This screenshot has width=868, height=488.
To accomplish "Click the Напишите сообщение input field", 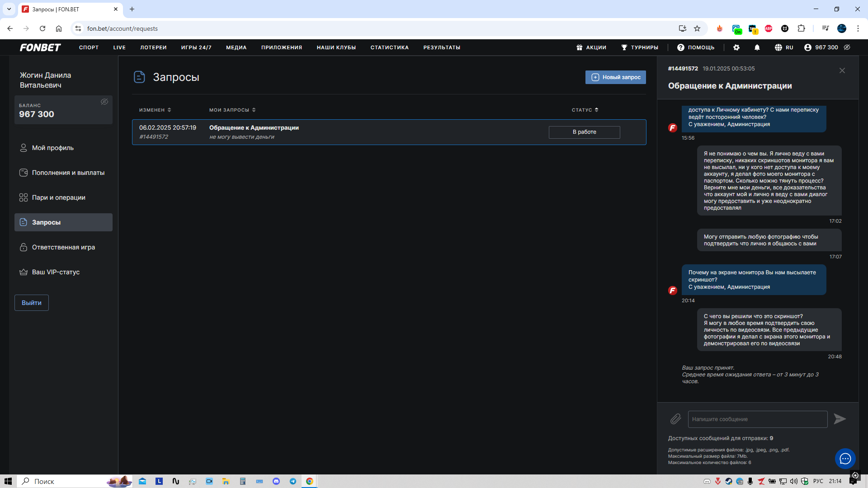I will click(757, 419).
